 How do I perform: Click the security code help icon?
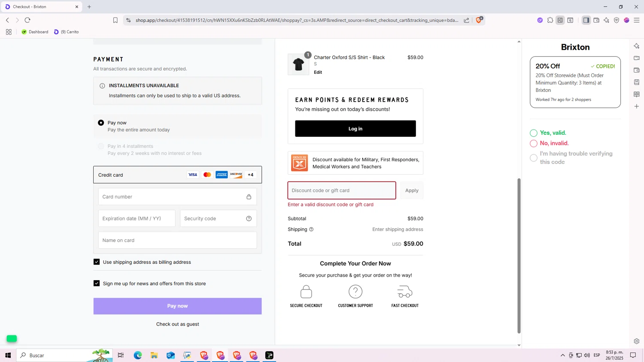(x=249, y=218)
